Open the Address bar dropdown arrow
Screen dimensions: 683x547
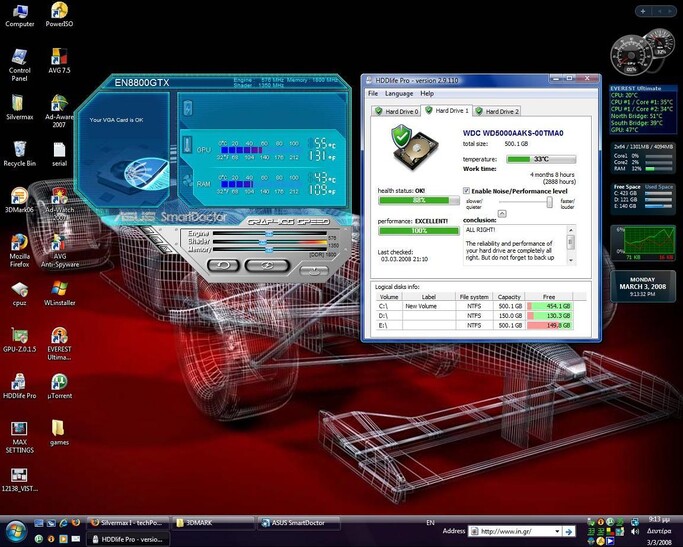point(557,531)
